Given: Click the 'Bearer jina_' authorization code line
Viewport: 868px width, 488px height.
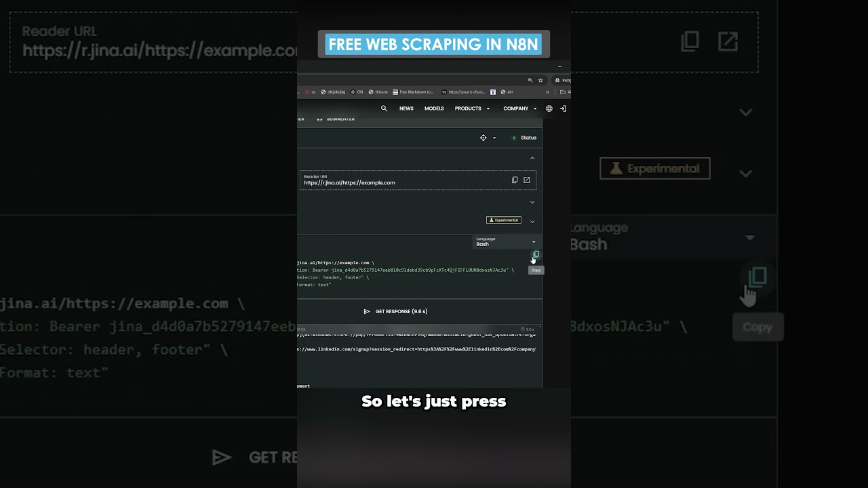Looking at the screenshot, I should point(406,270).
